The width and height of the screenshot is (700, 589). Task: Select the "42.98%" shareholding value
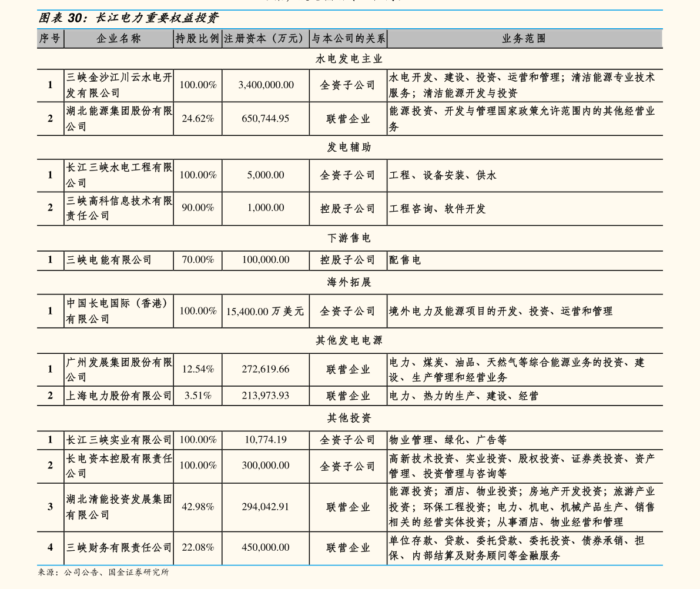click(x=197, y=506)
